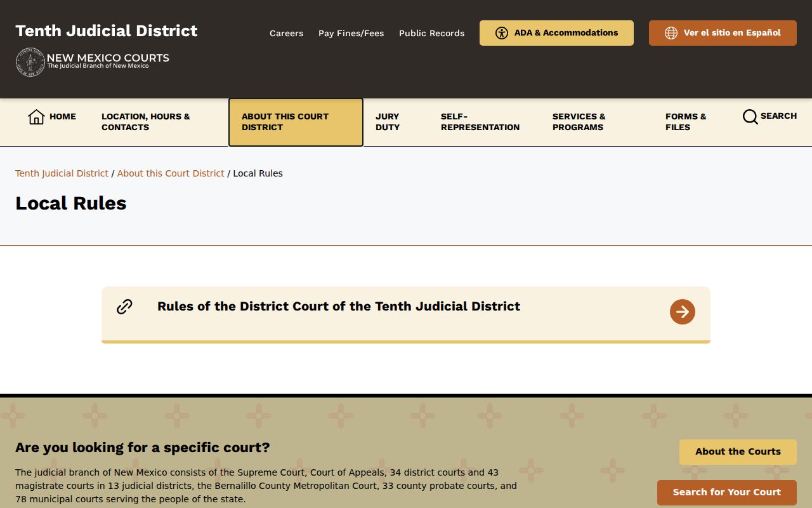Click the orange arrow circle icon
The width and height of the screenshot is (812, 508).
(683, 312)
